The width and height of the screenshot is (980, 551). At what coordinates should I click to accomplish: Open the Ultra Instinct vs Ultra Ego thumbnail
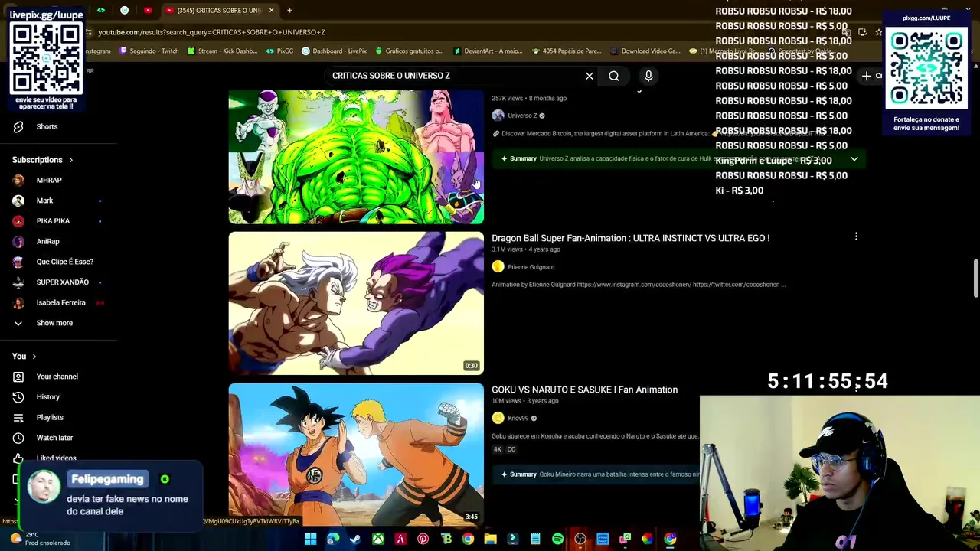coord(356,303)
